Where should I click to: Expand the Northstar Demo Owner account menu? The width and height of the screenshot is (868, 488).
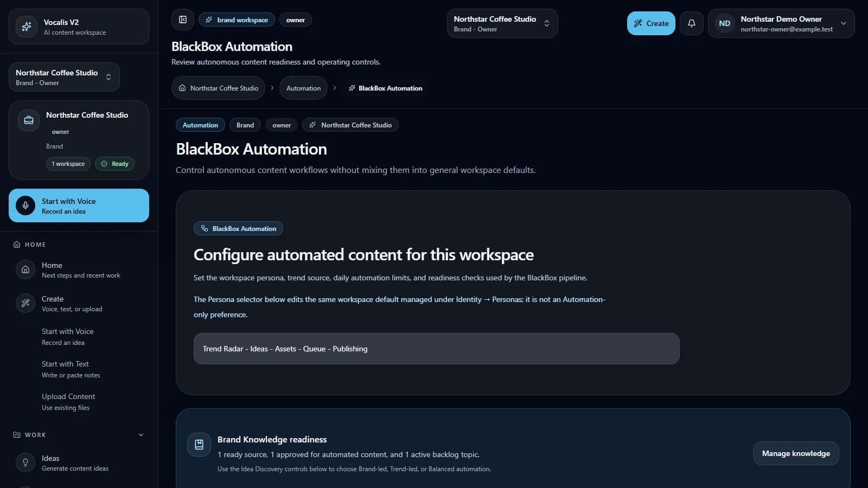point(781,23)
